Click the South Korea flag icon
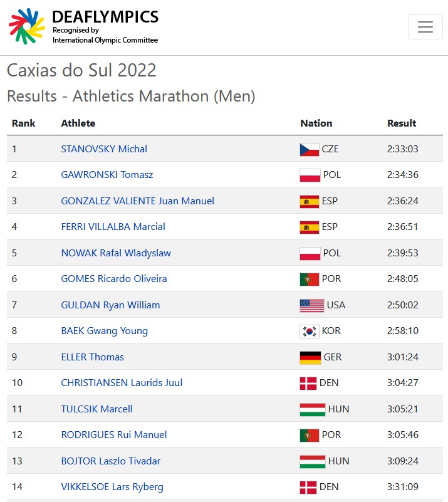This screenshot has height=502, width=448. pyautogui.click(x=310, y=331)
